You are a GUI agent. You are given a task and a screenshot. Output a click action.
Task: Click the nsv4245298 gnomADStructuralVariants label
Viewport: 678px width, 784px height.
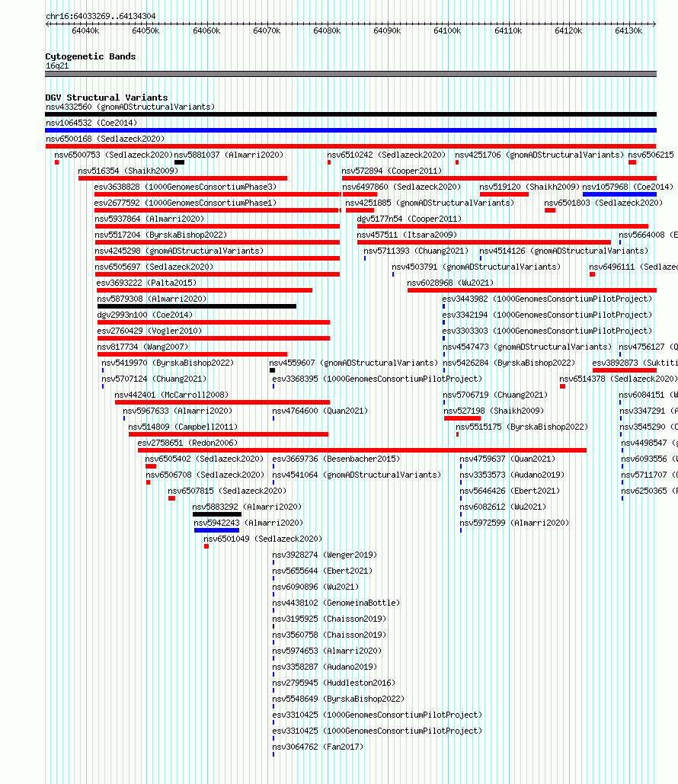(179, 251)
